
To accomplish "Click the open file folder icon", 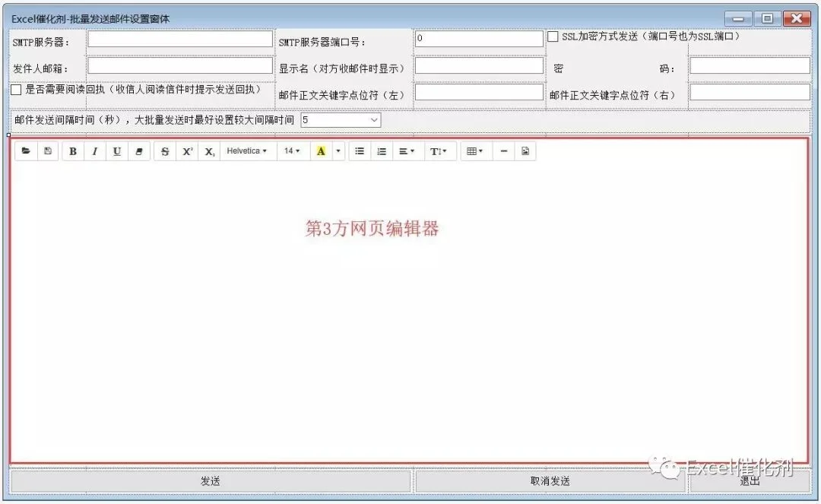I will point(26,151).
